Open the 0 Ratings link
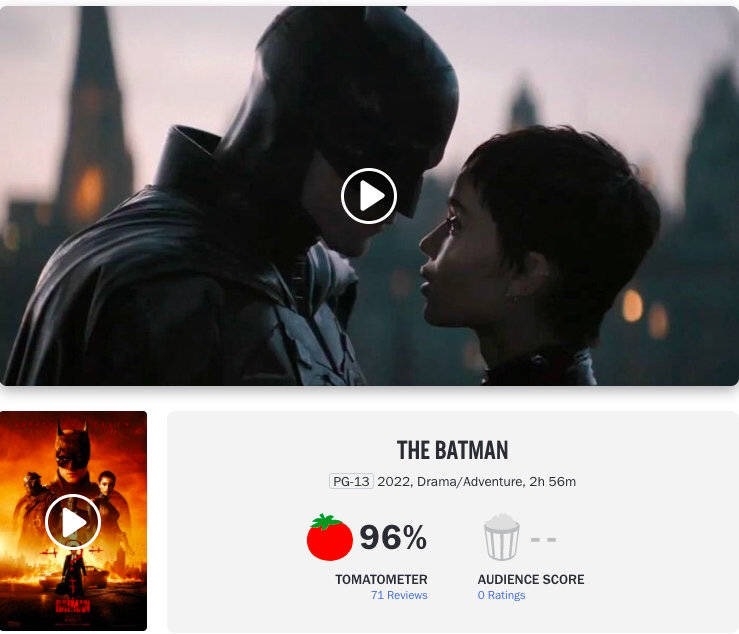The image size is (739, 634). (x=501, y=595)
